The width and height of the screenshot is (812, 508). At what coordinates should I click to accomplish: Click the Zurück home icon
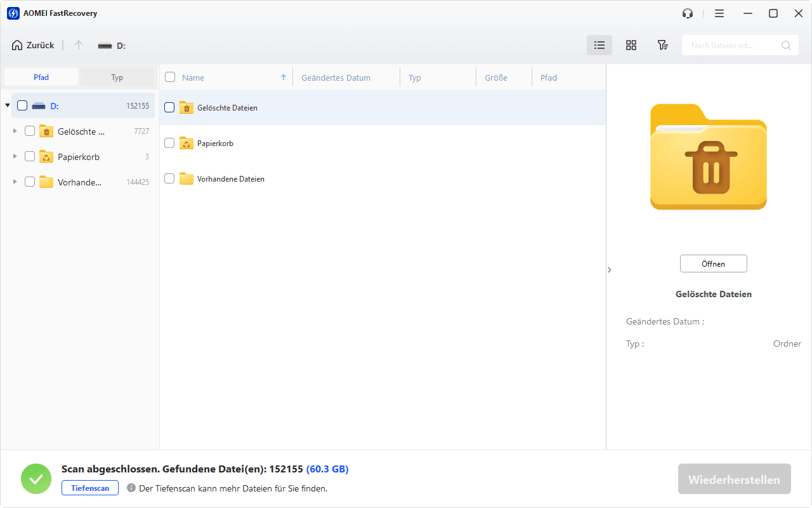[x=17, y=45]
